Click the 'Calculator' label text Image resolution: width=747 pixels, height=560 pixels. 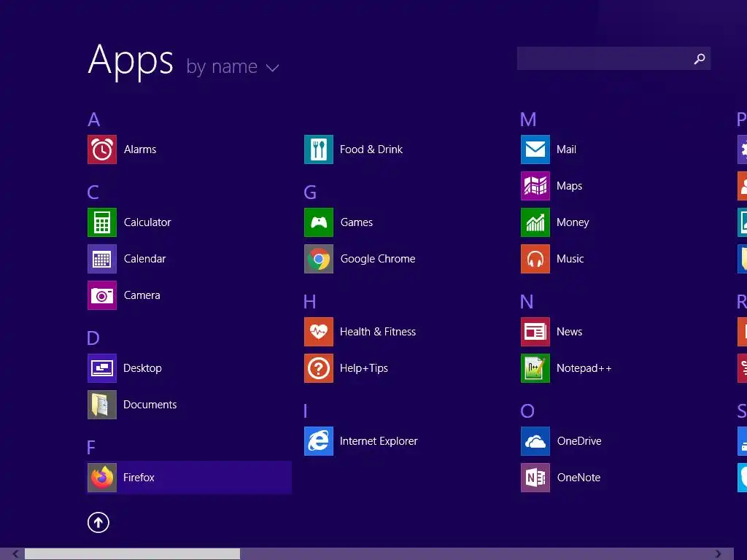point(147,222)
